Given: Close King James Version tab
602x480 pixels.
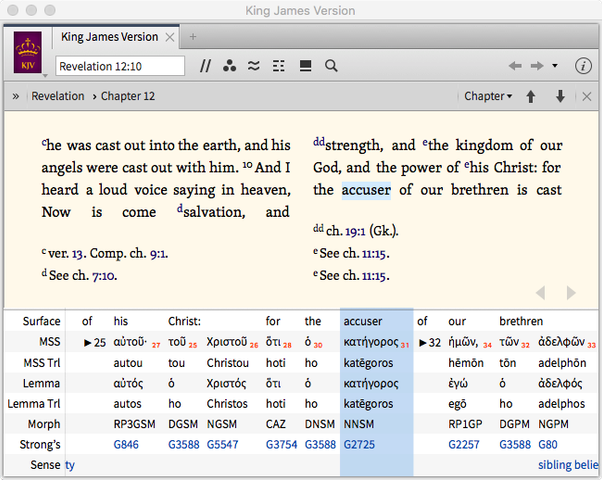Looking at the screenshot, I should click(170, 37).
